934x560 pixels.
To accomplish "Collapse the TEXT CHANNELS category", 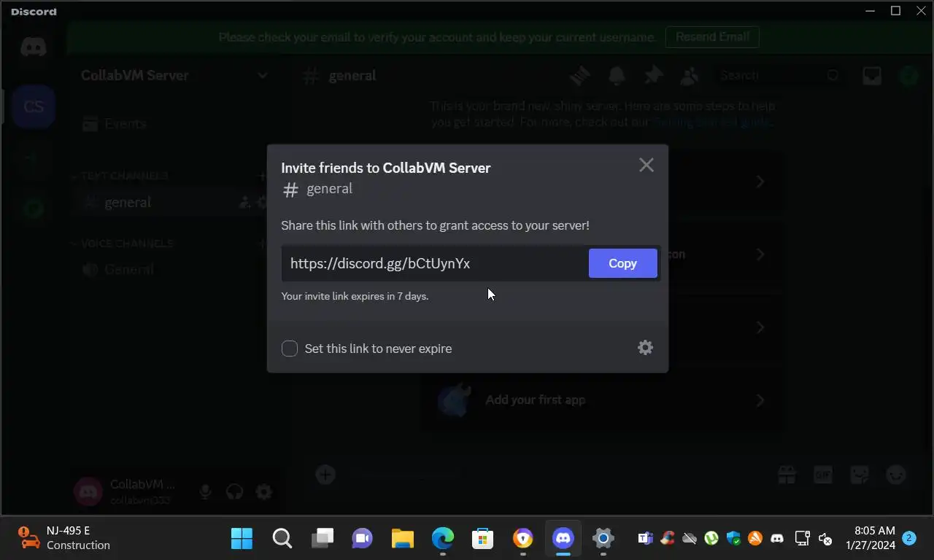I will click(124, 176).
